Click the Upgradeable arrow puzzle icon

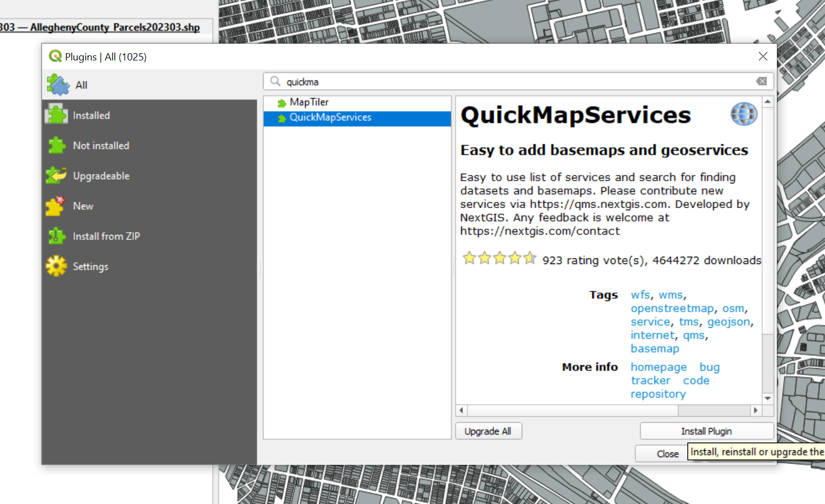click(56, 176)
